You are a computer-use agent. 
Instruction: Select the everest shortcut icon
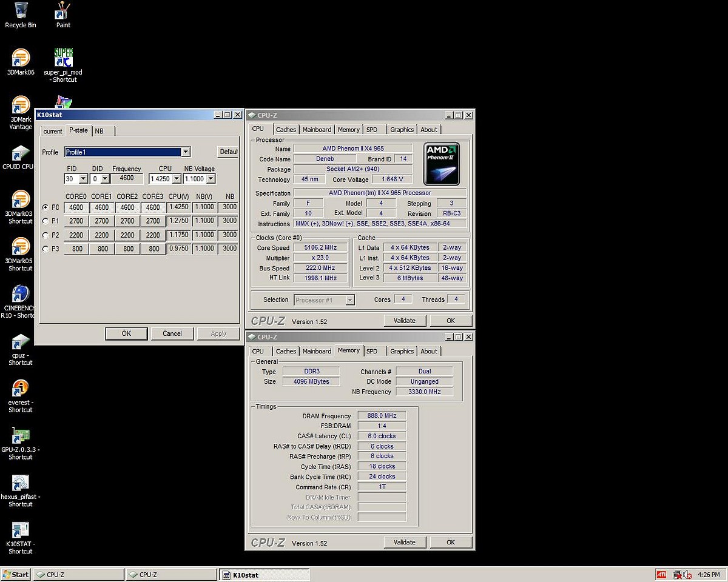pyautogui.click(x=21, y=396)
